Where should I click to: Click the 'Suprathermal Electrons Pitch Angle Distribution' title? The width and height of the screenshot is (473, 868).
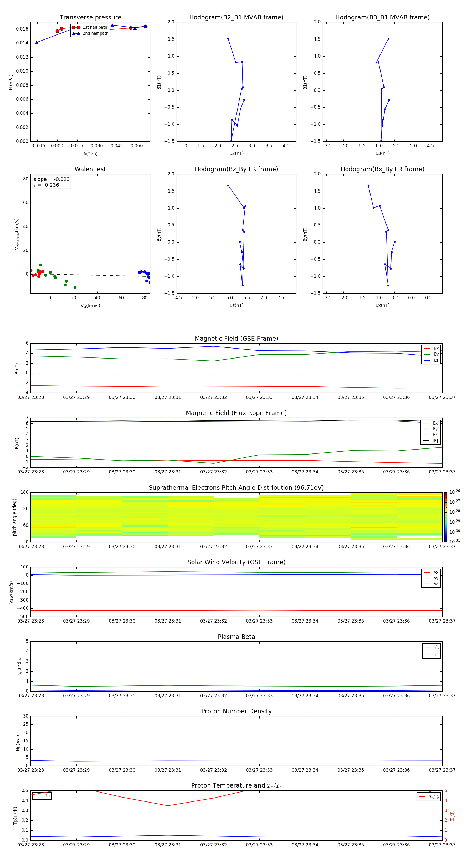(236, 488)
